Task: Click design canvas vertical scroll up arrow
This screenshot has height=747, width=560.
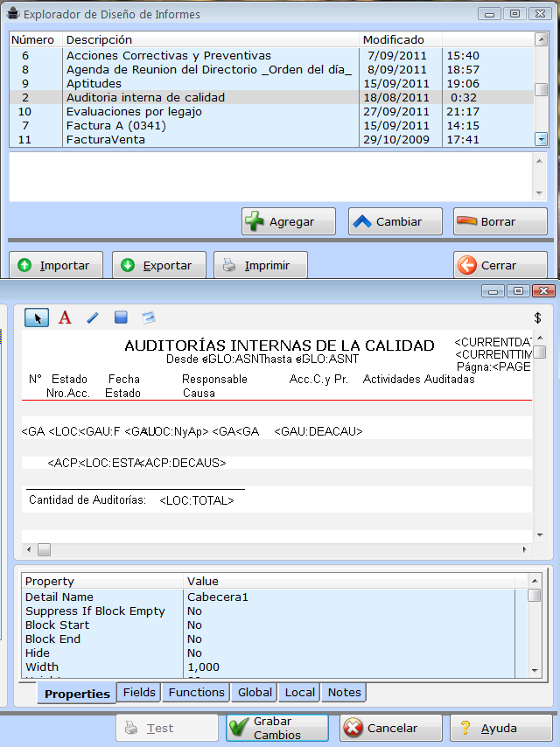Action: point(540,338)
